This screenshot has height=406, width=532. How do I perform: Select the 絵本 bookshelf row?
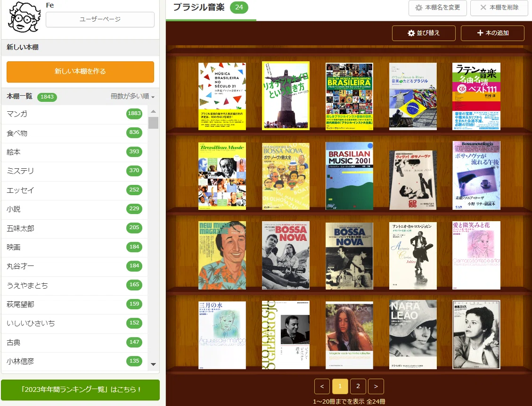(x=74, y=152)
